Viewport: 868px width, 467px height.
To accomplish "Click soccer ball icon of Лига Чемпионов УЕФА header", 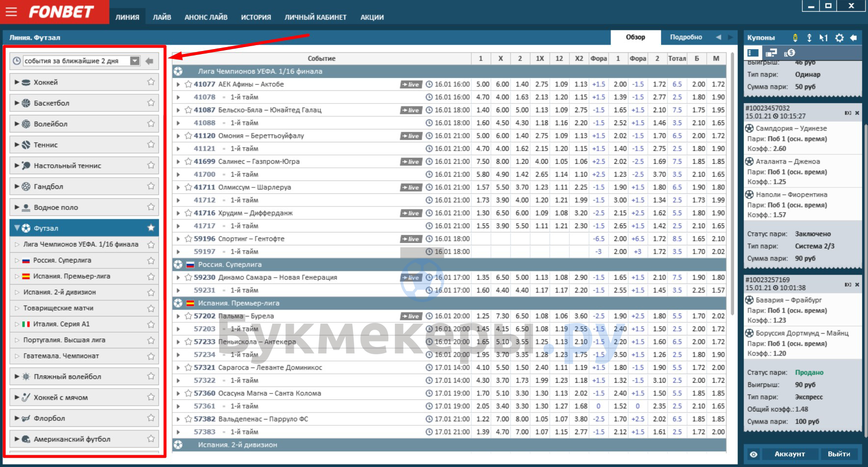I will 178,71.
